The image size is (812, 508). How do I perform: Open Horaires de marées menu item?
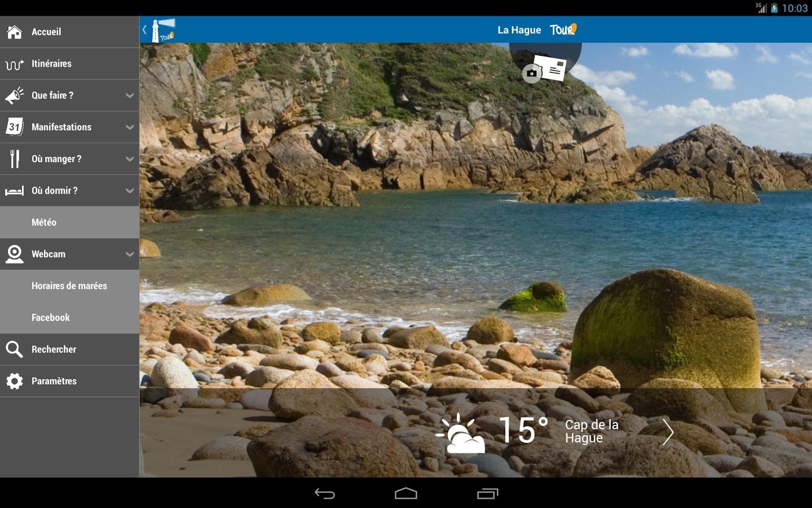[69, 286]
